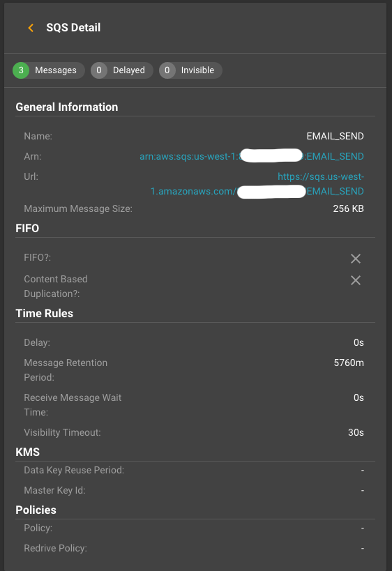392x571 pixels.
Task: Go back using the orange chevron arrow
Action: coord(31,28)
